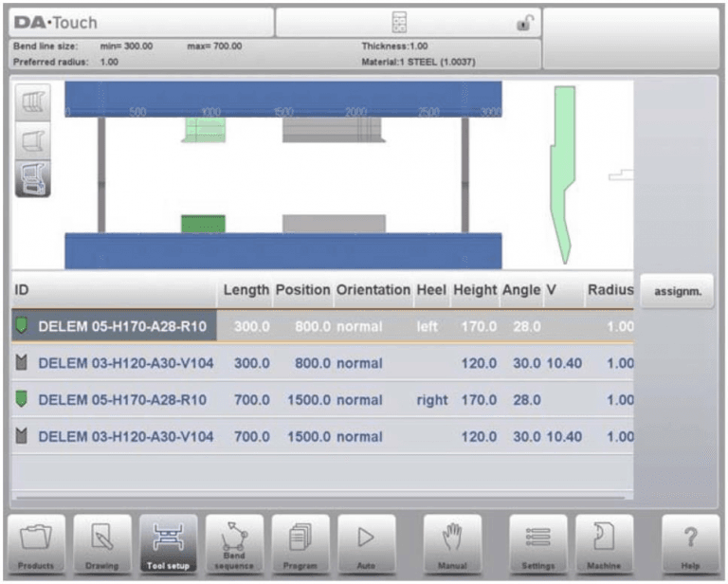Open the Drawing mode button
Image resolution: width=728 pixels, height=584 pixels.
102,544
